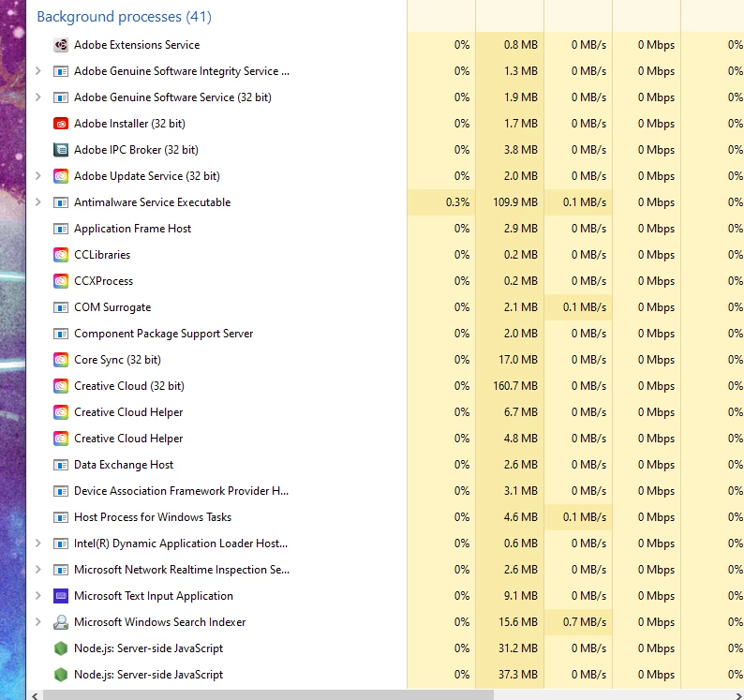Image resolution: width=744 pixels, height=700 pixels.
Task: Click the horizontal scrollbar thumb
Action: (x=269, y=695)
